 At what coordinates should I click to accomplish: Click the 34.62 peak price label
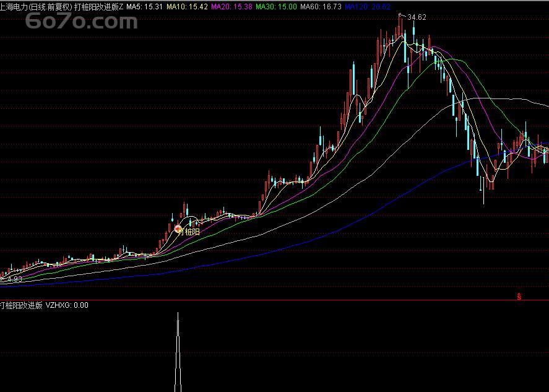(x=417, y=17)
